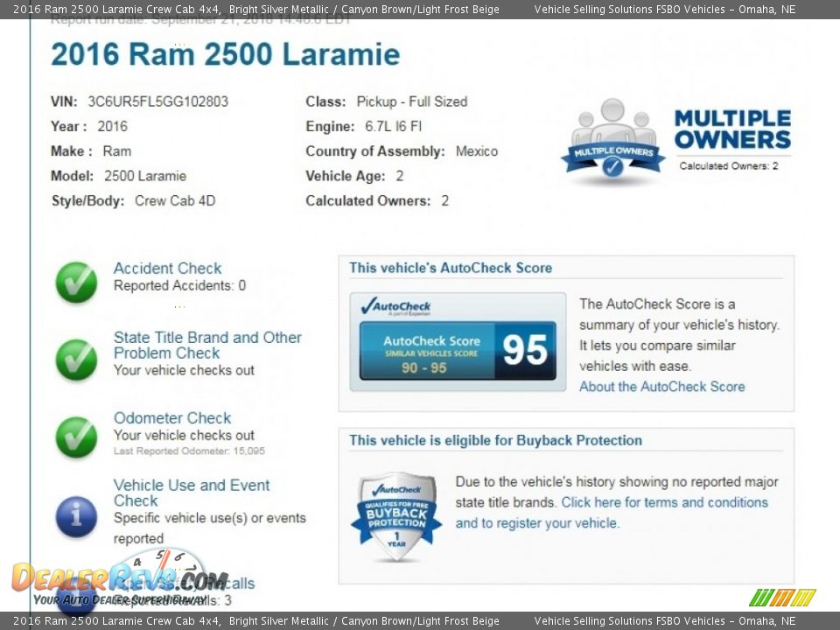The width and height of the screenshot is (840, 630).
Task: Select the Engine value 6.7L I6 FI
Action: [x=393, y=126]
